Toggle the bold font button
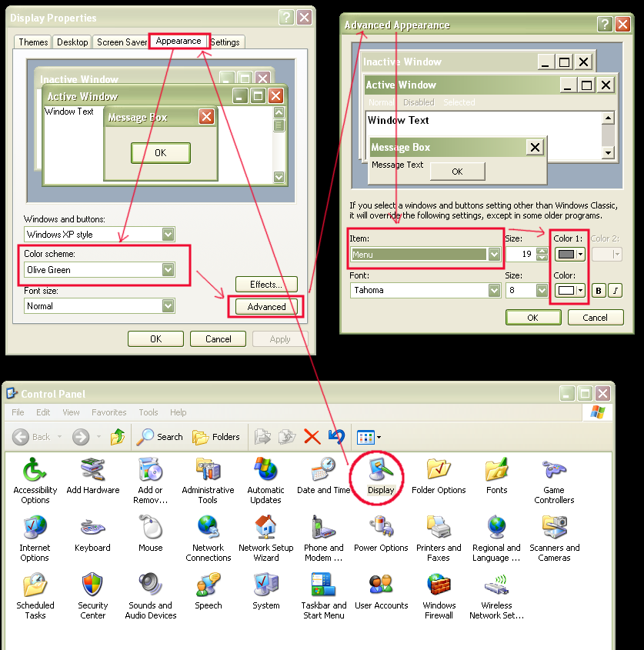This screenshot has width=644, height=650. pos(598,291)
